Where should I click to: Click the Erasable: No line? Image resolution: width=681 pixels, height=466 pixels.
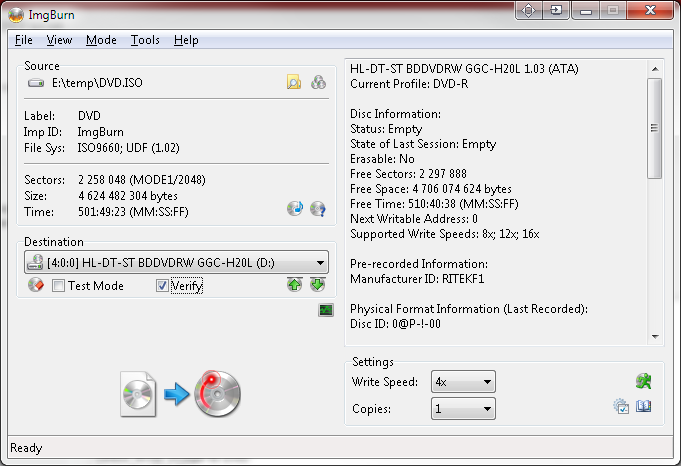point(382,159)
